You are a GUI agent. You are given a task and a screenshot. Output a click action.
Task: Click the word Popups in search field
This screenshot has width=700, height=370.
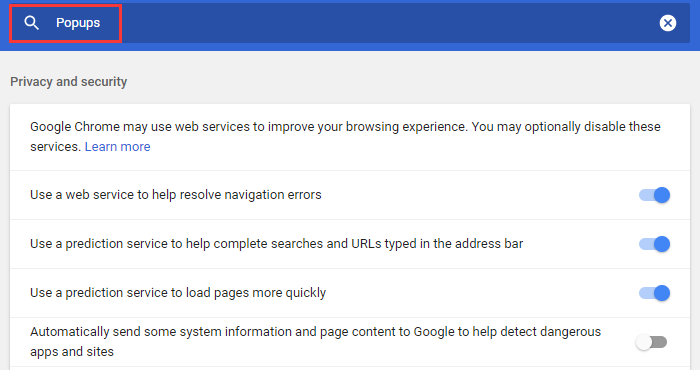coord(78,23)
